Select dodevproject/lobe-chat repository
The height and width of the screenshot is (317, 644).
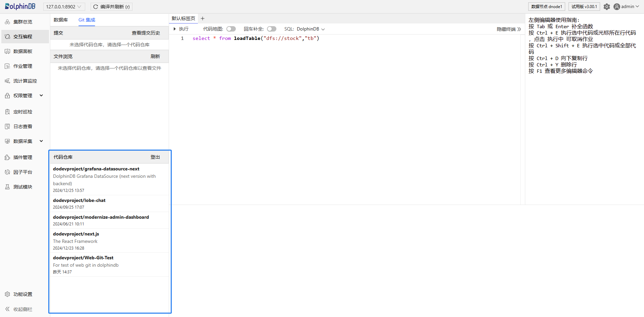point(79,200)
